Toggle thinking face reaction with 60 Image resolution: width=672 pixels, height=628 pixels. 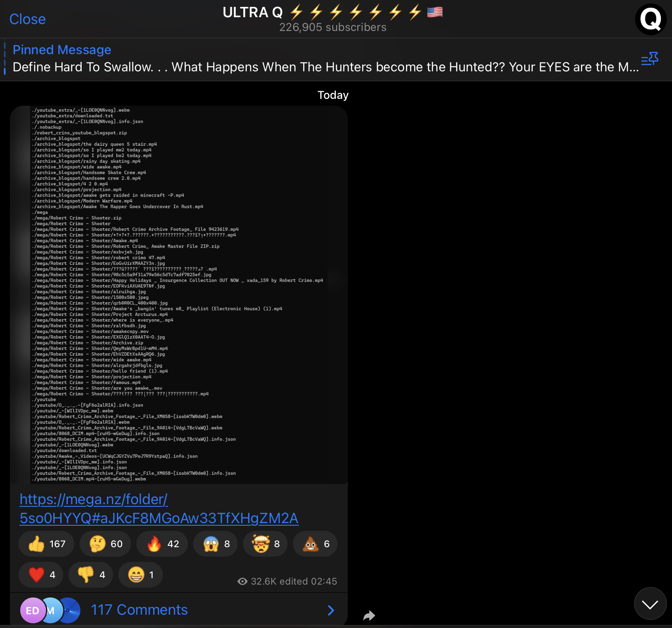click(106, 544)
